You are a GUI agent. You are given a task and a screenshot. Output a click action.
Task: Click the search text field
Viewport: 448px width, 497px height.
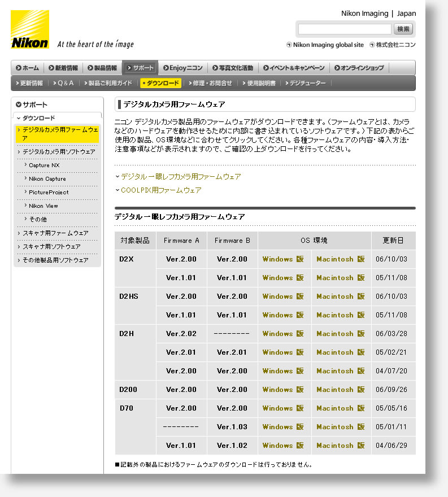point(345,29)
